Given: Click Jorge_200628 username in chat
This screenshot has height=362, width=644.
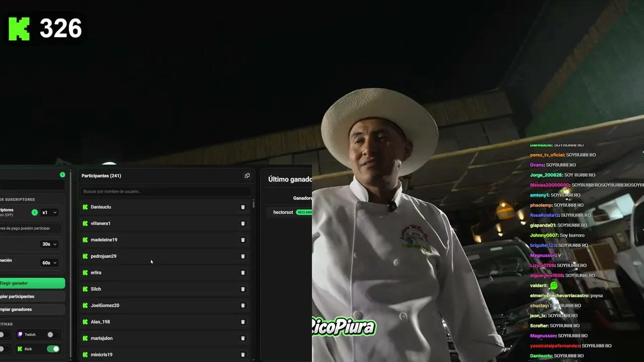Looking at the screenshot, I should 546,175.
